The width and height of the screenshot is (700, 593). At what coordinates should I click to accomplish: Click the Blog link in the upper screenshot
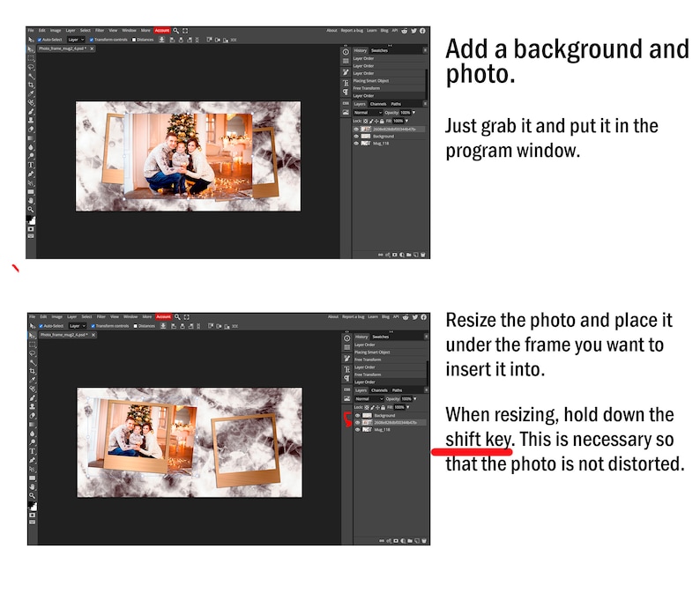384,30
